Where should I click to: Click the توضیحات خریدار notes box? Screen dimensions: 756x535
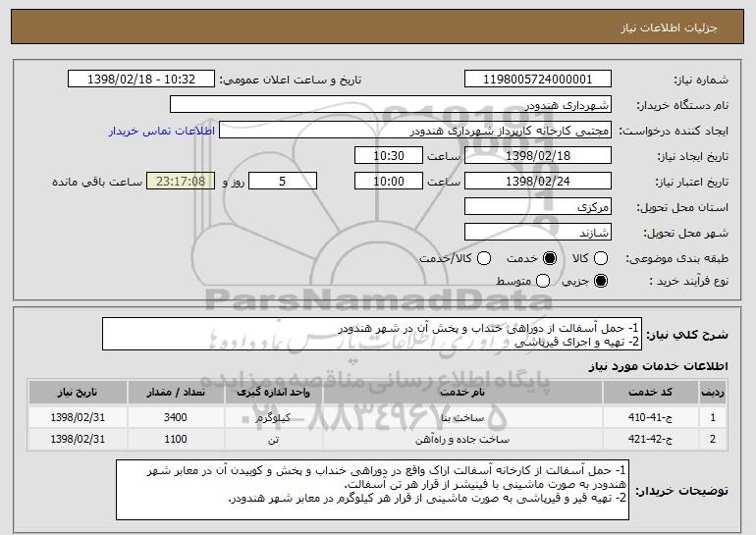coord(372,490)
